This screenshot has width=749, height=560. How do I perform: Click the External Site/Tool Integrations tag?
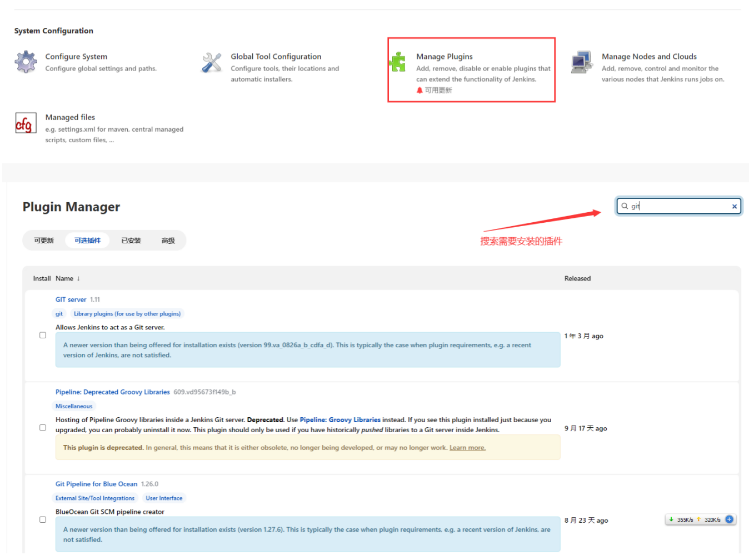click(x=95, y=498)
